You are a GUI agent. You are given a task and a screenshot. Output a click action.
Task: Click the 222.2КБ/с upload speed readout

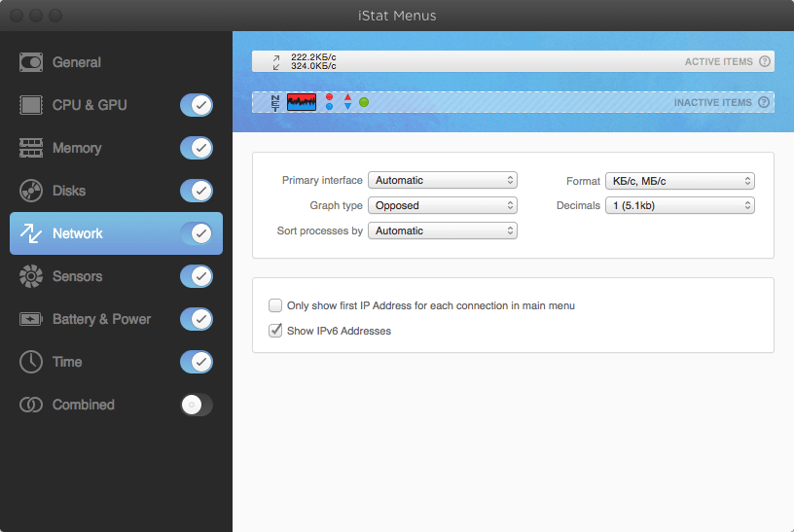[x=313, y=57]
